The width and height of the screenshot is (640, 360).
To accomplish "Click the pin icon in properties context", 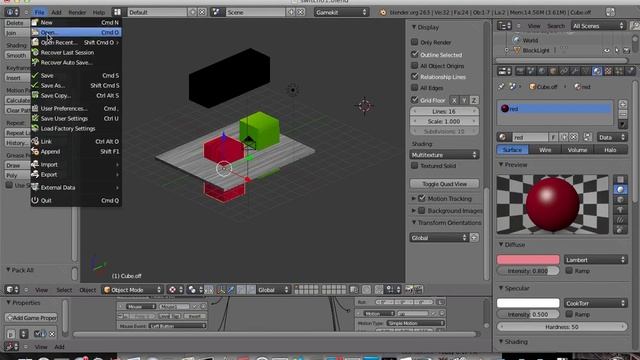I will (501, 87).
